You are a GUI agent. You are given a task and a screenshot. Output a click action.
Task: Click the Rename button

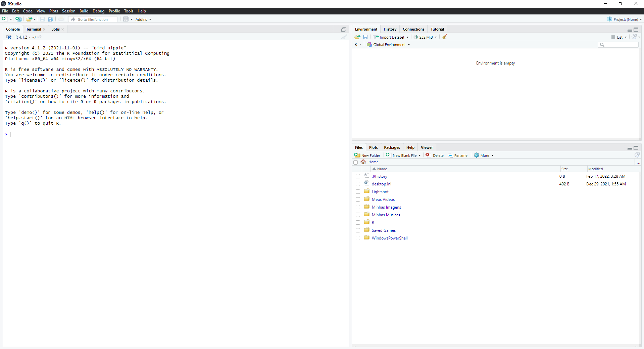click(x=458, y=155)
